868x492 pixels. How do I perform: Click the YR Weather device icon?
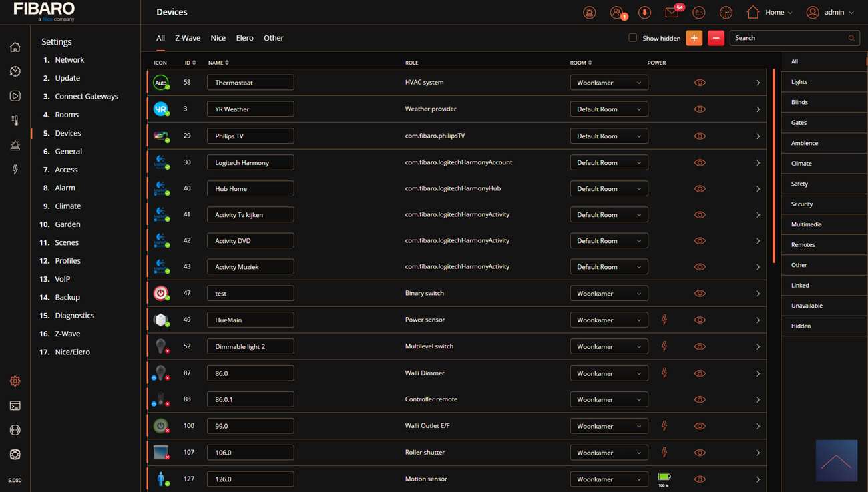point(160,109)
